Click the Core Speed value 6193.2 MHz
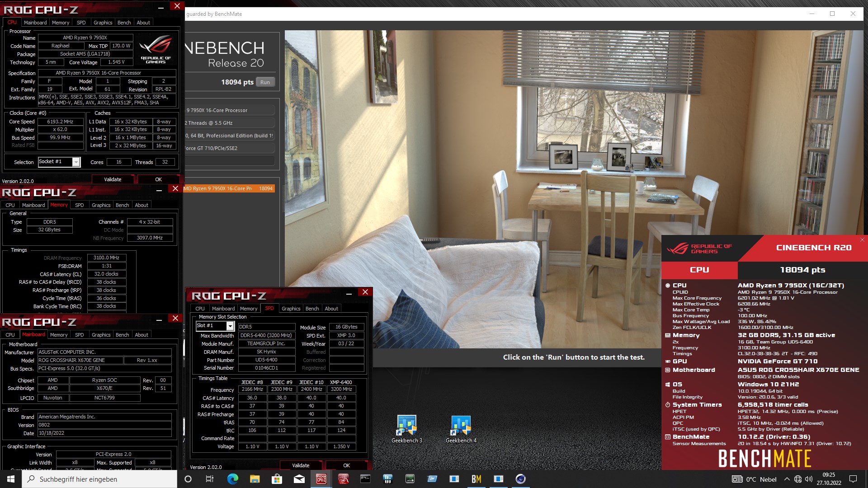868x488 pixels. [60, 122]
